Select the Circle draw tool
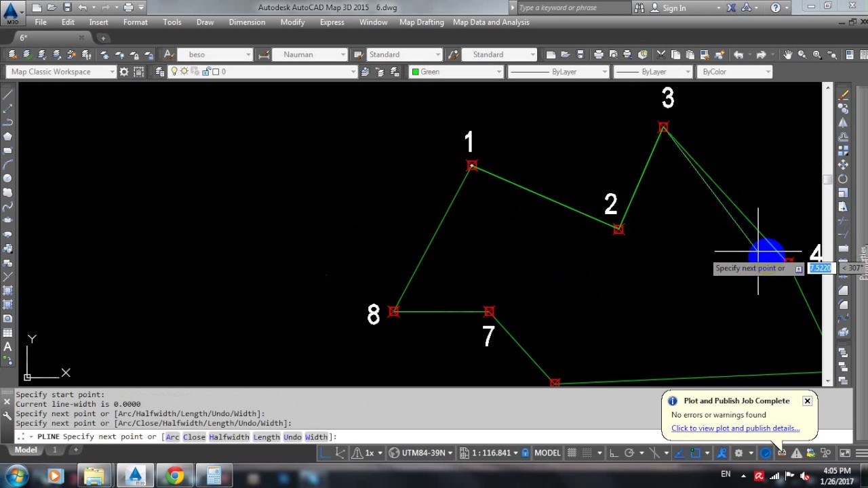868x488 pixels. coord(8,178)
